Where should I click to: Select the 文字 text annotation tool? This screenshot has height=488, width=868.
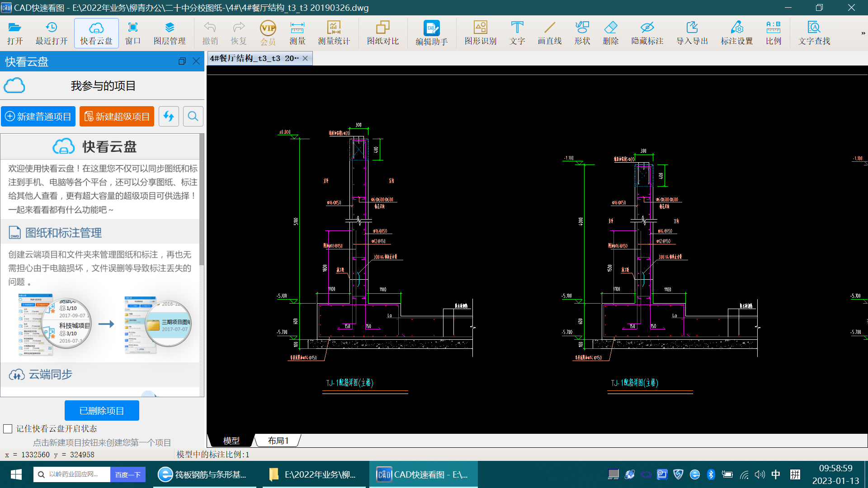point(517,33)
